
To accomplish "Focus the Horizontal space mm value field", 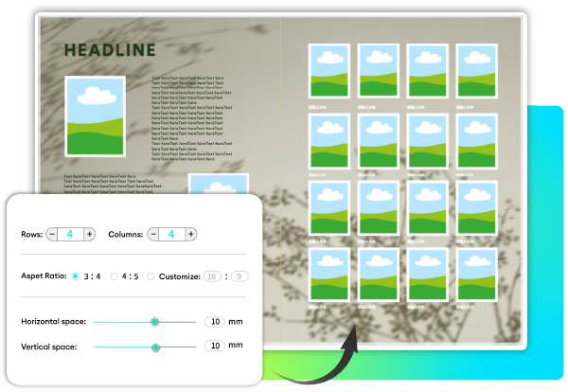I will (x=215, y=322).
